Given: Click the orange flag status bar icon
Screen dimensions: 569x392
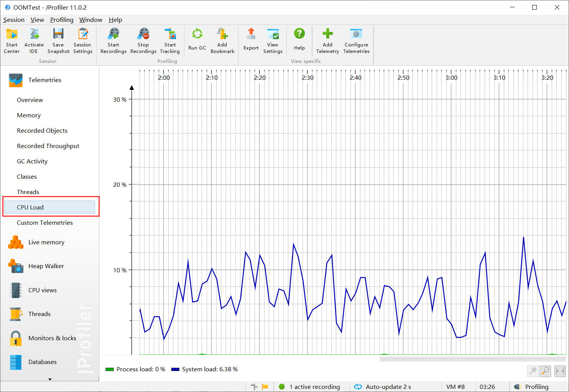Looking at the screenshot, I should 265,387.
